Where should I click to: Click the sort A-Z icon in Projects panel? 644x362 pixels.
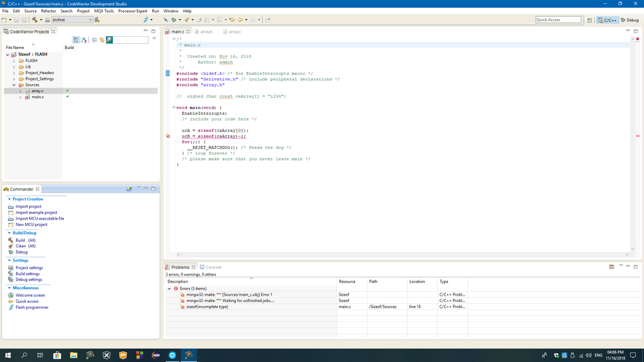click(x=84, y=40)
